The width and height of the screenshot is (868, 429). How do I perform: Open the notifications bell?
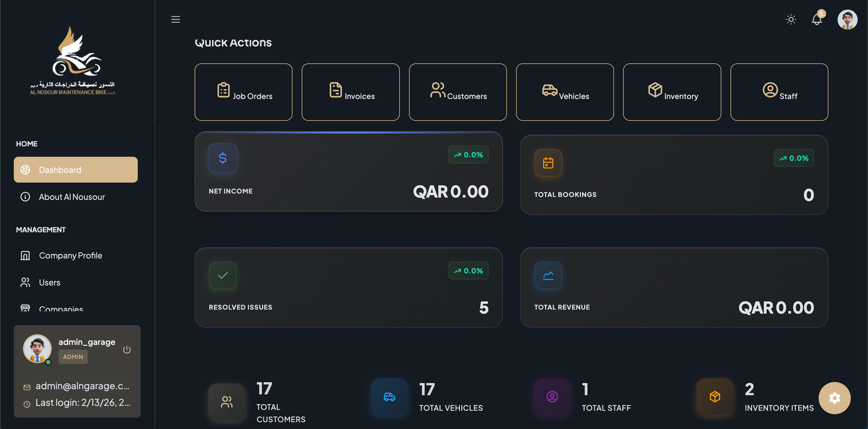click(x=816, y=20)
